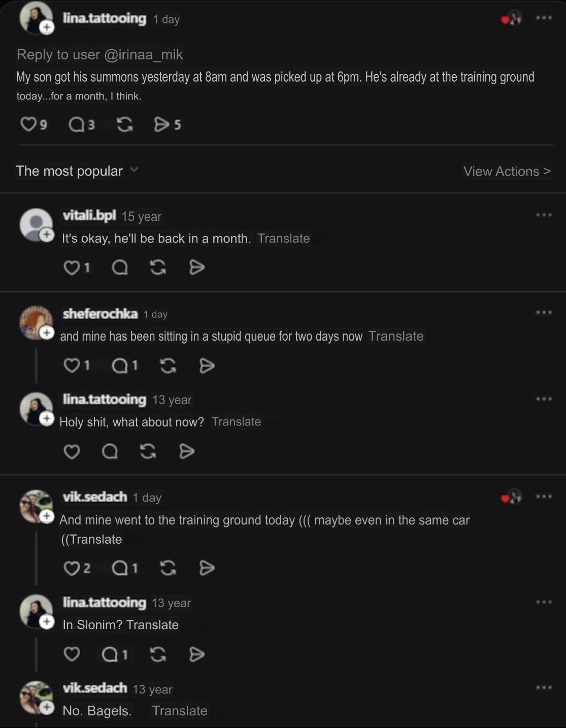Open the @irinaa_mik user mention
The height and width of the screenshot is (728, 566).
tap(143, 55)
